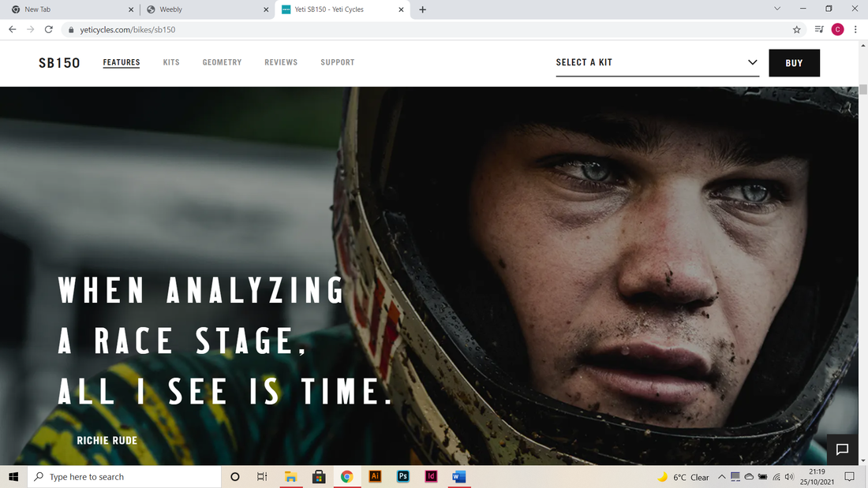Open the media control icon in Chrome toolbar
Viewport: 868px width, 488px height.
pos(819,29)
